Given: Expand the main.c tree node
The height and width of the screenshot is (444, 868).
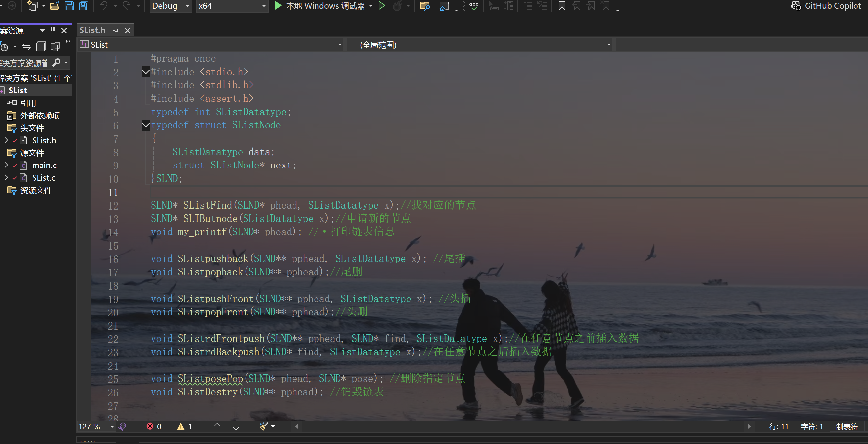Looking at the screenshot, I should 6,165.
